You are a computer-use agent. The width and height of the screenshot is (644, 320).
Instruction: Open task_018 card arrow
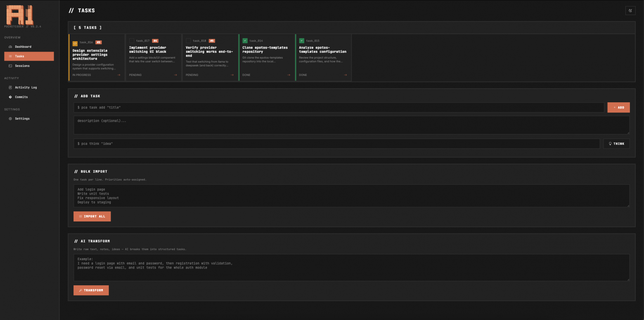point(232,75)
